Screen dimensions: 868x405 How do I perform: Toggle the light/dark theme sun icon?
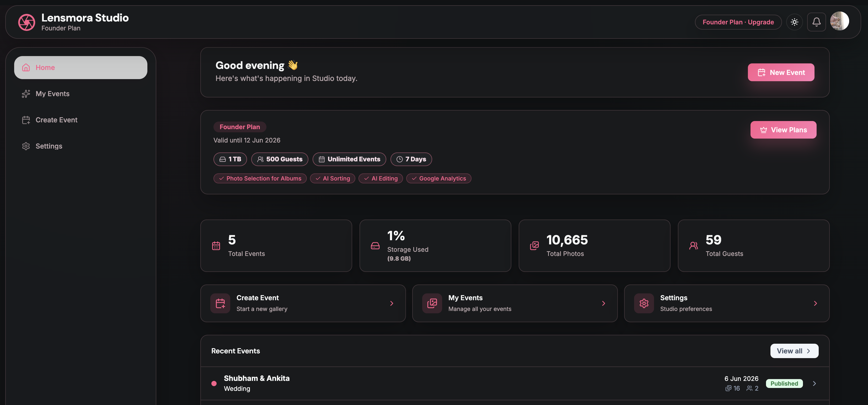coord(794,22)
